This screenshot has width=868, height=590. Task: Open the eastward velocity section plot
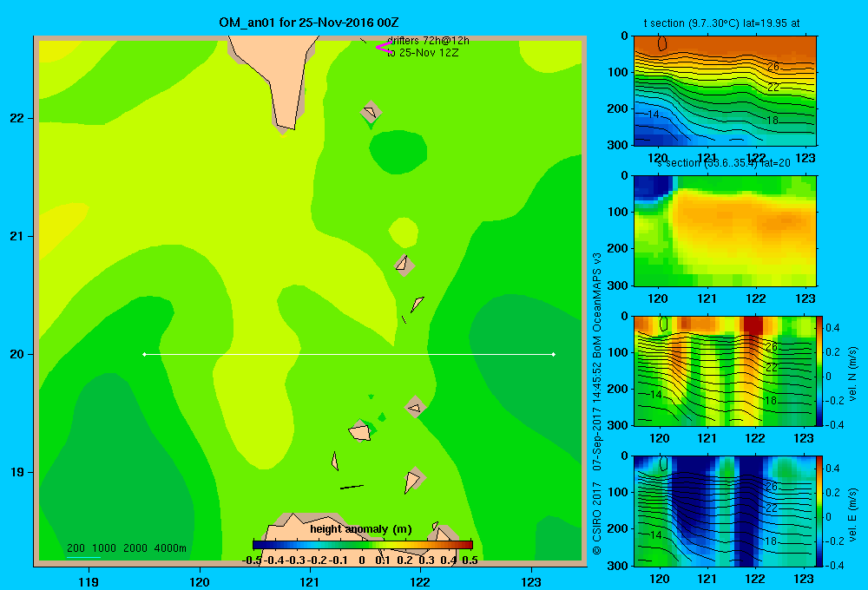(725, 511)
